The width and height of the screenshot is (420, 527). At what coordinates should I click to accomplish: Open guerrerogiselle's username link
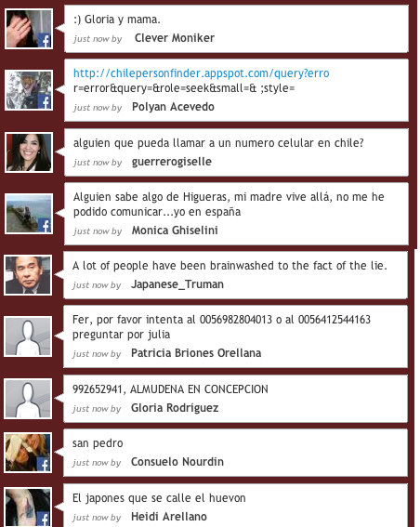172,162
